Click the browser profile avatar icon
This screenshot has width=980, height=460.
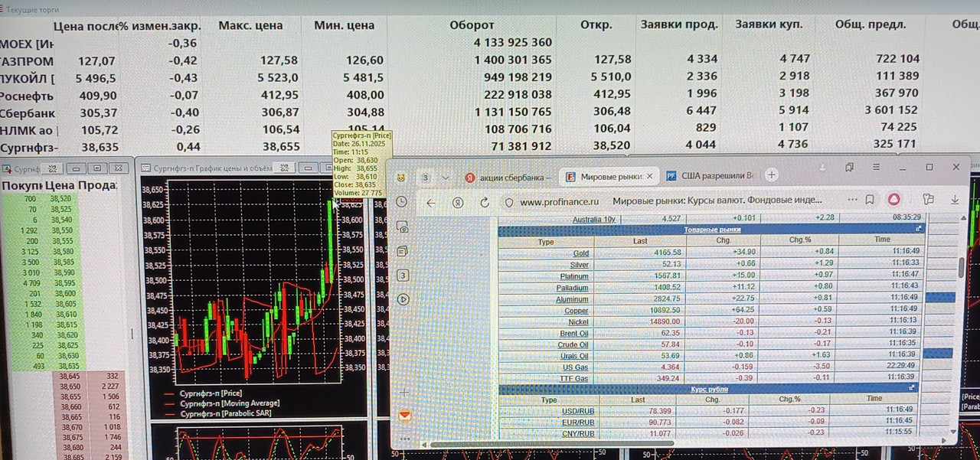click(x=401, y=177)
